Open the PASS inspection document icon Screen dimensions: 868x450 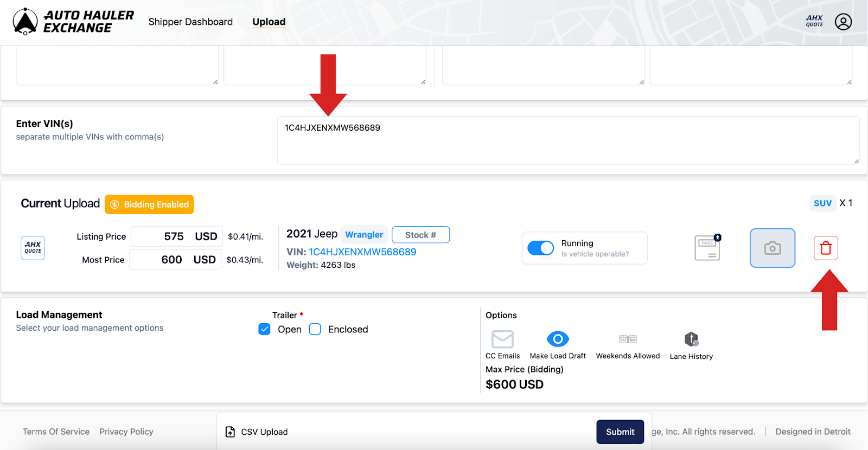(708, 248)
